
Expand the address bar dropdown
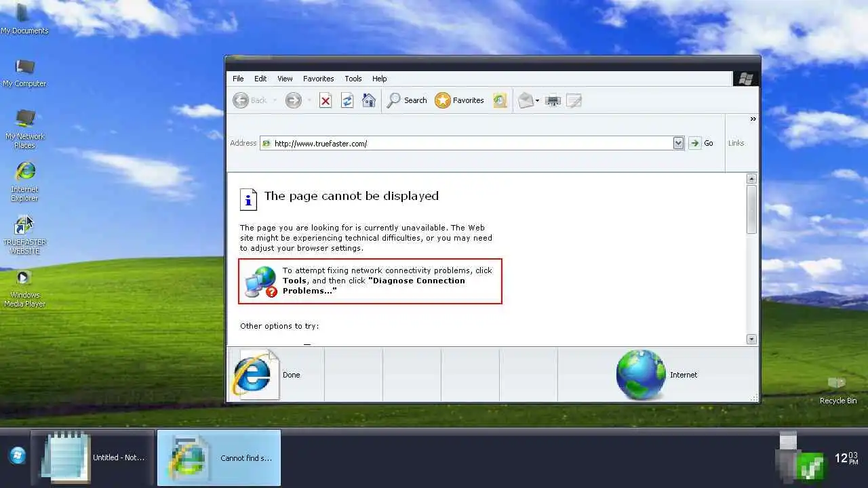point(678,143)
